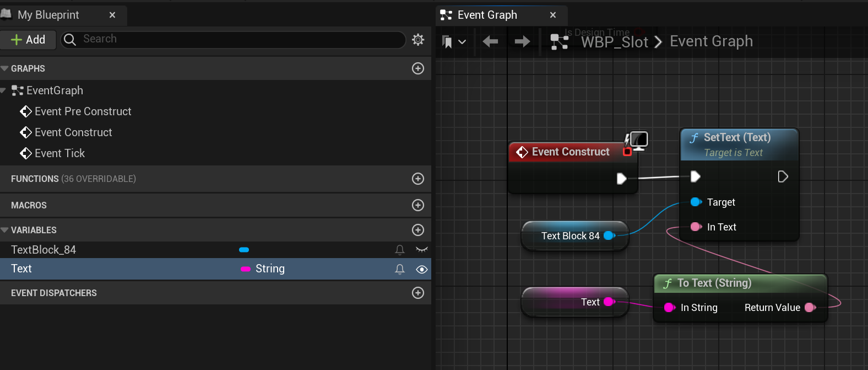Click SetText execution input pin
Viewport: 868px width, 370px height.
coord(696,176)
